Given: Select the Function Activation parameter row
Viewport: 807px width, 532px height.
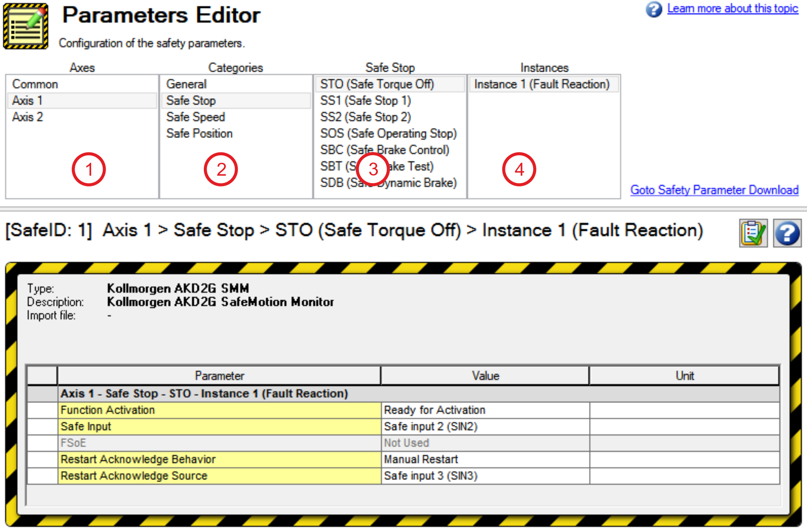Looking at the screenshot, I should click(219, 410).
